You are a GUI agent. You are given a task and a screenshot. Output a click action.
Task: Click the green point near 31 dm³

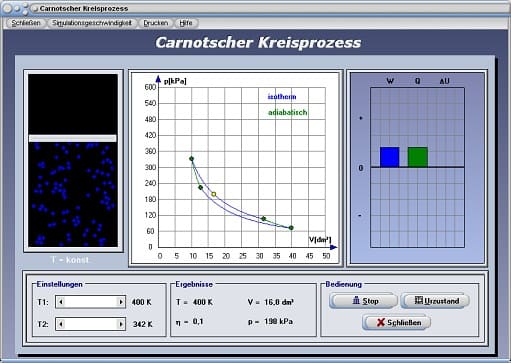click(x=263, y=219)
